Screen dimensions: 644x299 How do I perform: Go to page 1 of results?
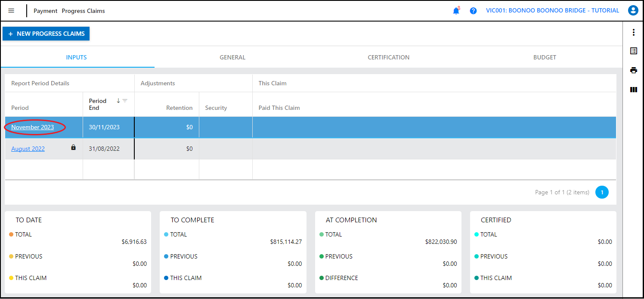click(602, 192)
